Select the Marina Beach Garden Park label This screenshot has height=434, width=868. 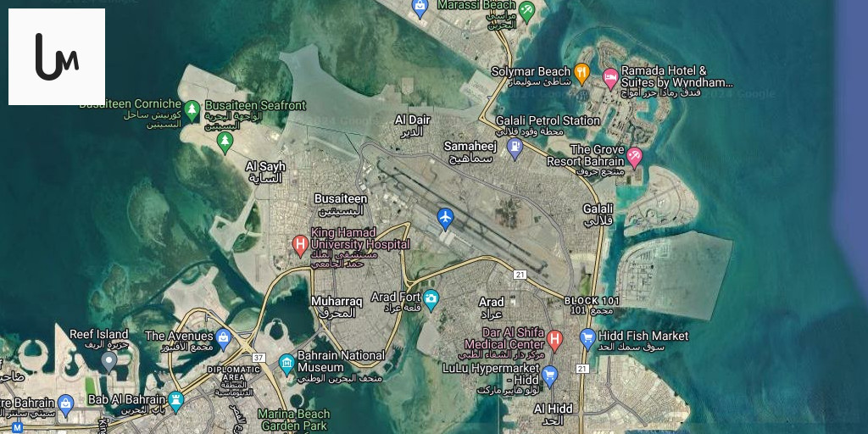click(x=293, y=420)
